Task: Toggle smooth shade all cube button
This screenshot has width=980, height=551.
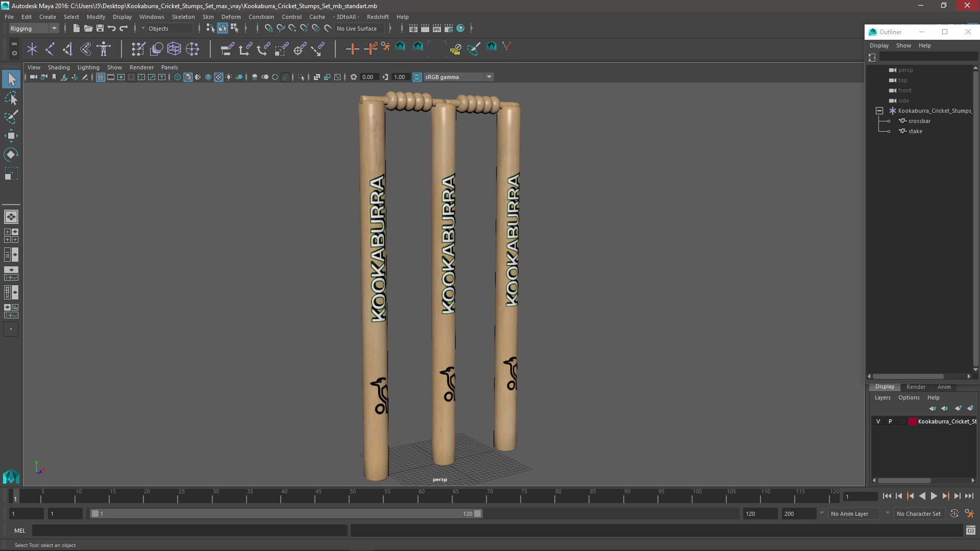Action: pyautogui.click(x=188, y=77)
